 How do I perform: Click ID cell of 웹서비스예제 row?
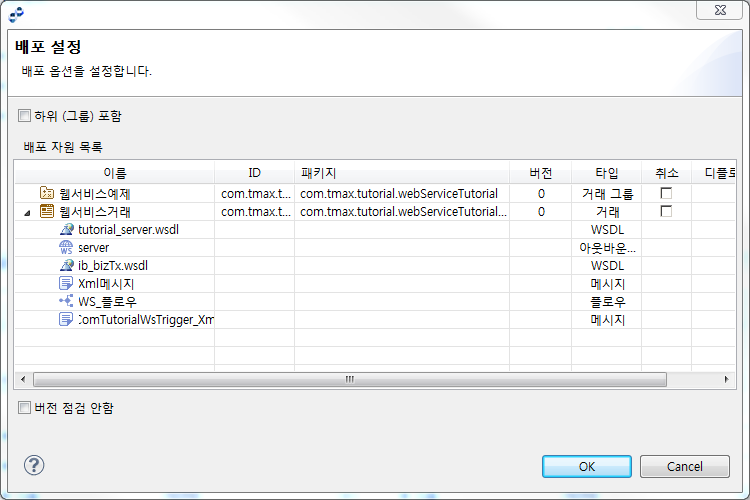point(255,194)
